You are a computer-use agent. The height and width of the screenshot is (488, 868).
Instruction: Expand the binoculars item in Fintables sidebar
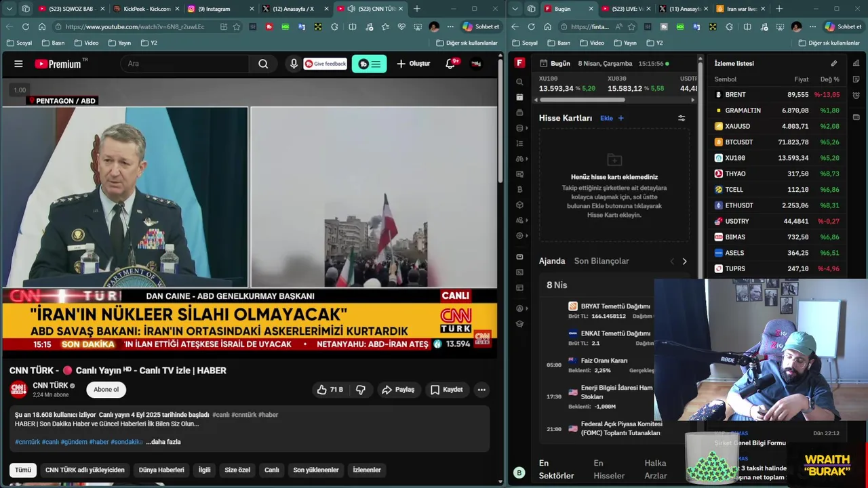521,159
